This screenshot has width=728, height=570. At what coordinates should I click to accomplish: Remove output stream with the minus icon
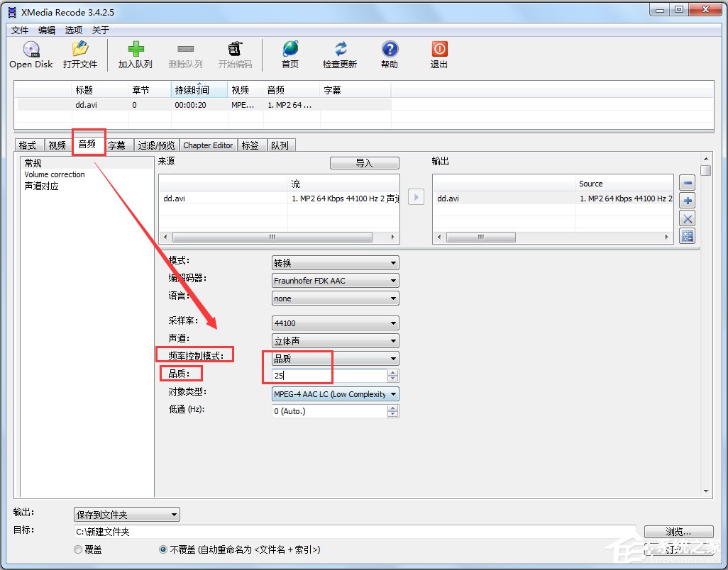(687, 182)
